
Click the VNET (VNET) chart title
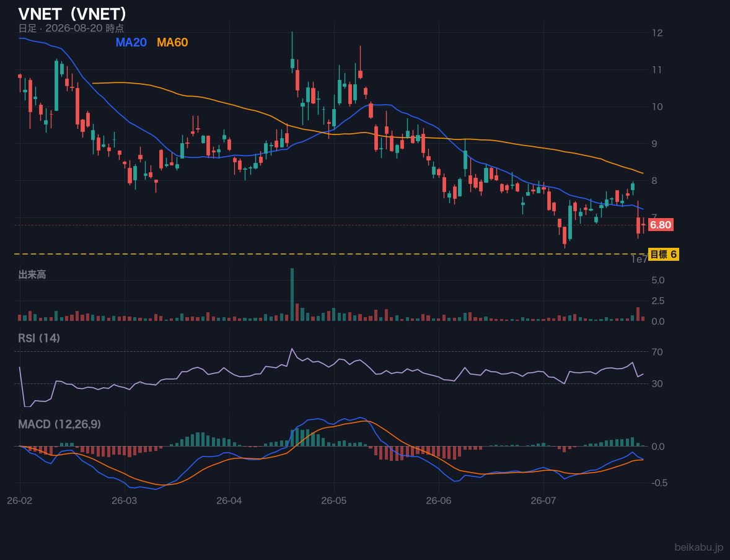pos(72,14)
